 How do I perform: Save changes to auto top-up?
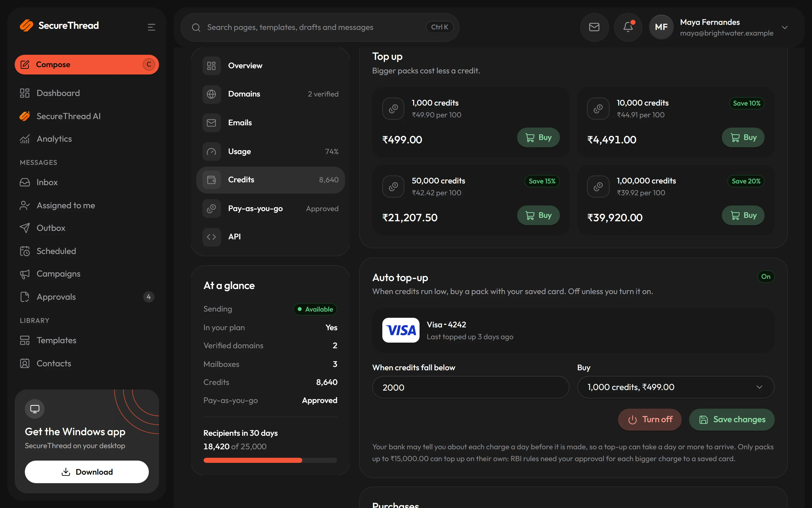(732, 419)
